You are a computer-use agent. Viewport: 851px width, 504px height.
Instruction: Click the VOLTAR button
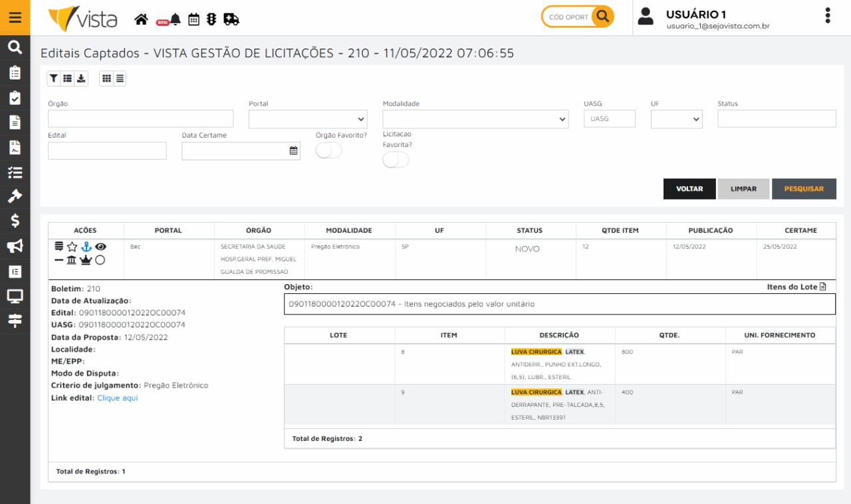pyautogui.click(x=689, y=189)
